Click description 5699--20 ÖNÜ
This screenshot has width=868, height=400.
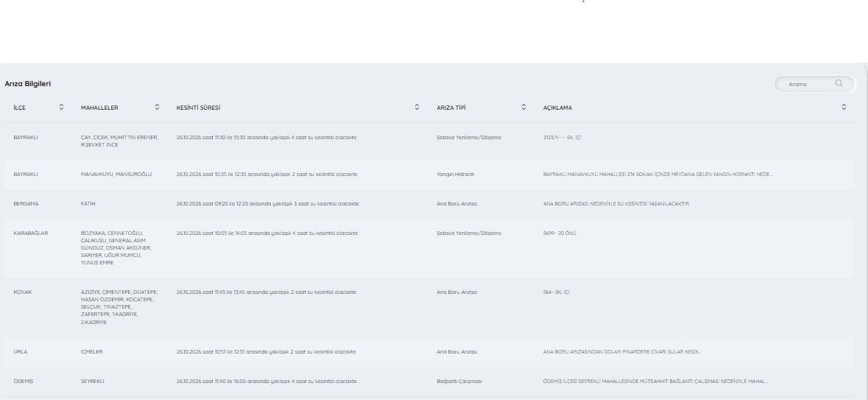pos(560,234)
